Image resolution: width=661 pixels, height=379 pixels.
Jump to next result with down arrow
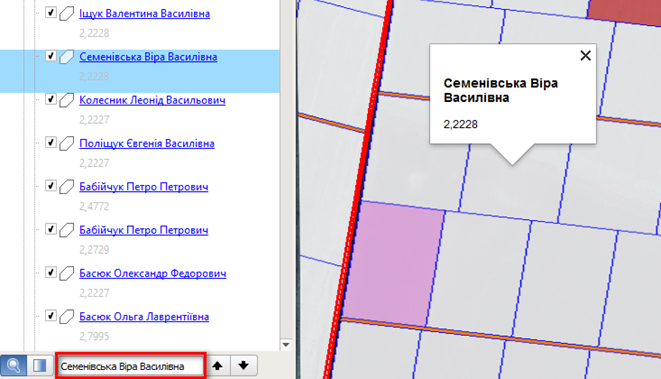(244, 365)
